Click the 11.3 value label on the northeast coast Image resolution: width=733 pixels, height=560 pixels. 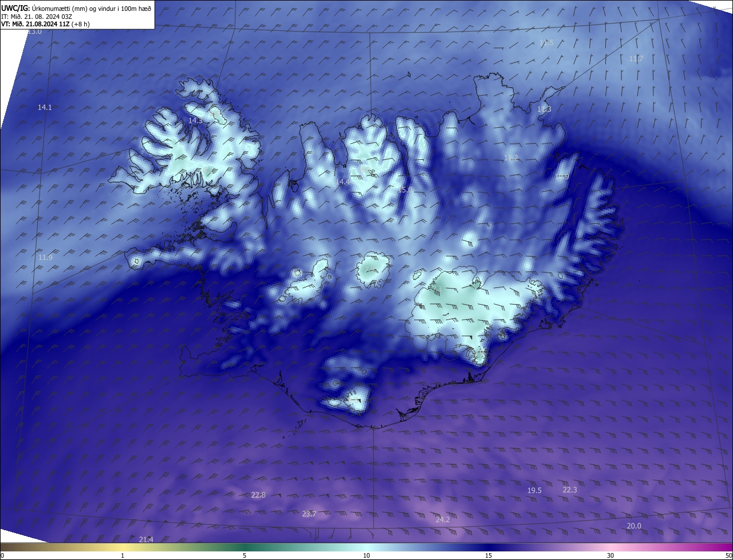(544, 109)
